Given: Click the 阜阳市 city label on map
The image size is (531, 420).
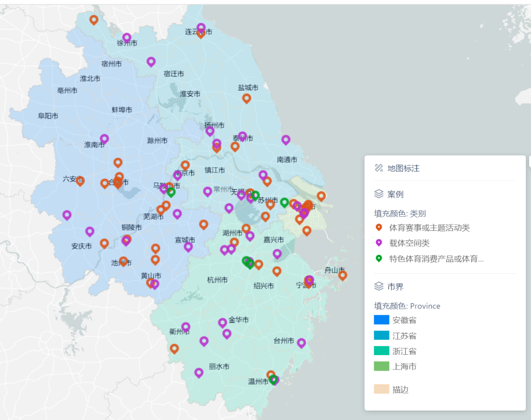Looking at the screenshot, I should click(48, 116).
